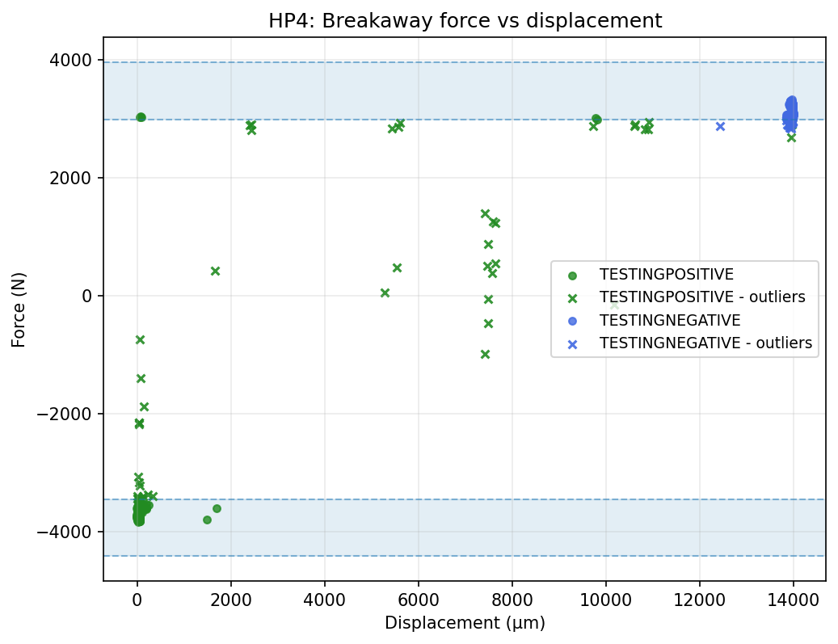Select the green X outlier near 1700 µm, 400 N
The image size is (838, 644).
(215, 271)
